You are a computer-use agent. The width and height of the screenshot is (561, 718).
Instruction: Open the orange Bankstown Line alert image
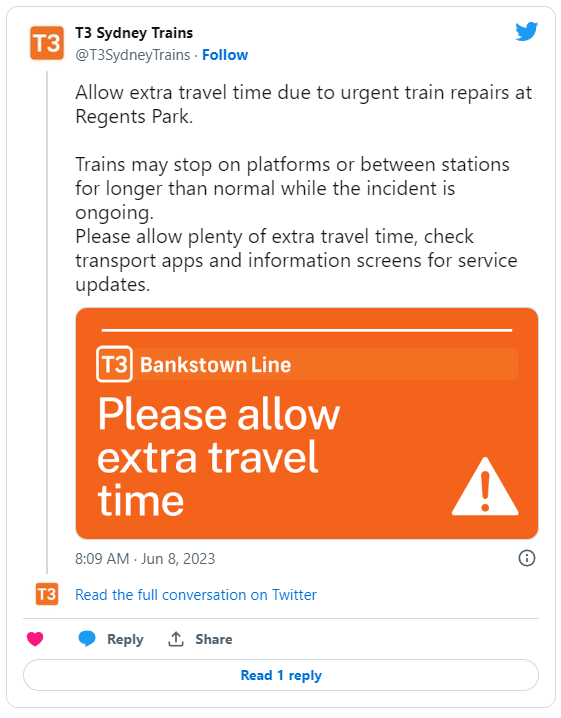point(307,424)
